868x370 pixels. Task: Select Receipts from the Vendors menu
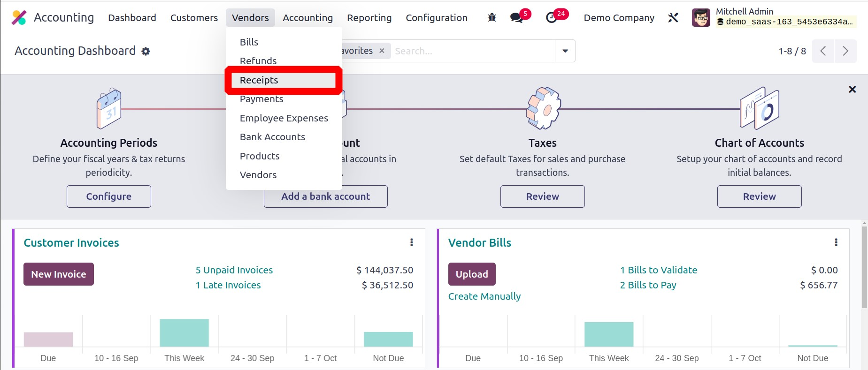(x=259, y=80)
